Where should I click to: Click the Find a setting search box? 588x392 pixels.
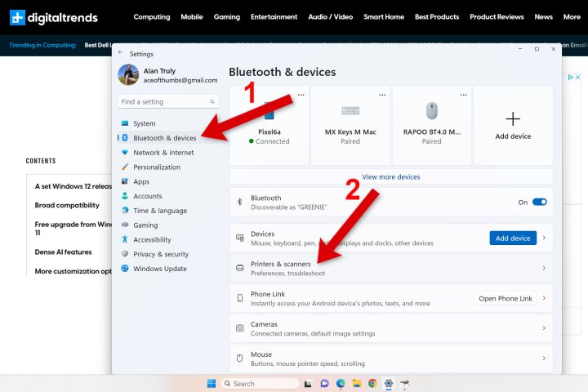[168, 101]
